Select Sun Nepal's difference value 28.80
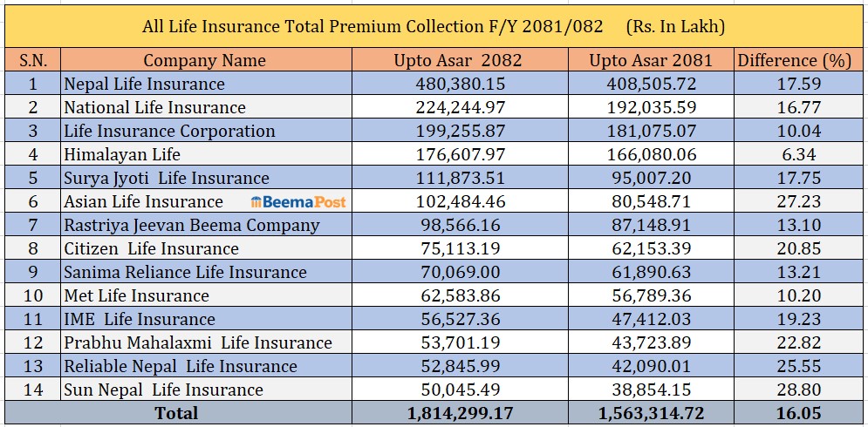 point(794,390)
